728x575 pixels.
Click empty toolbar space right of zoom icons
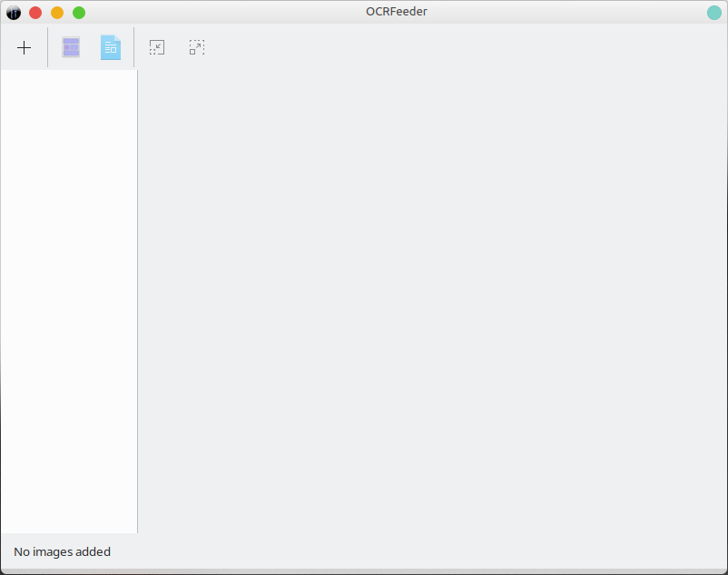tap(454, 47)
